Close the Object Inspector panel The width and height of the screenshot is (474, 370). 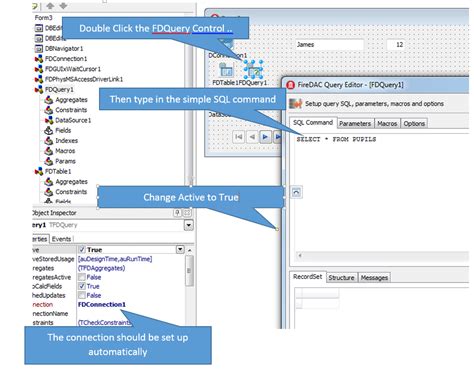[187, 213]
